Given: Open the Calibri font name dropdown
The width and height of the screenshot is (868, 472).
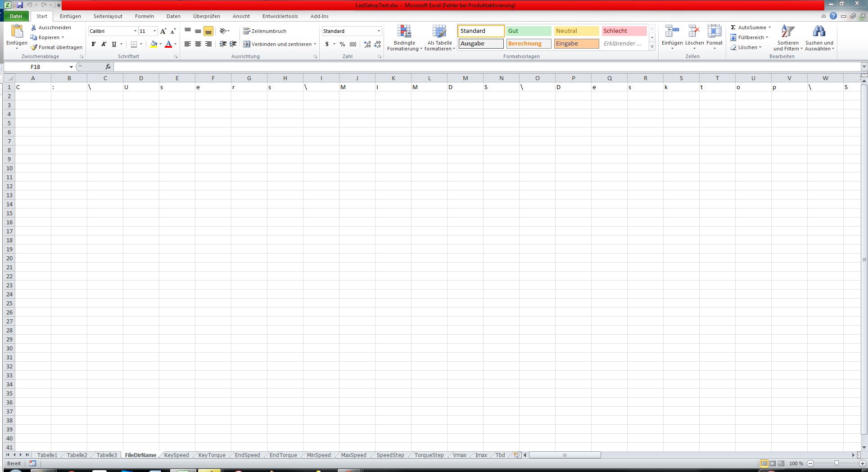Looking at the screenshot, I should coord(135,31).
